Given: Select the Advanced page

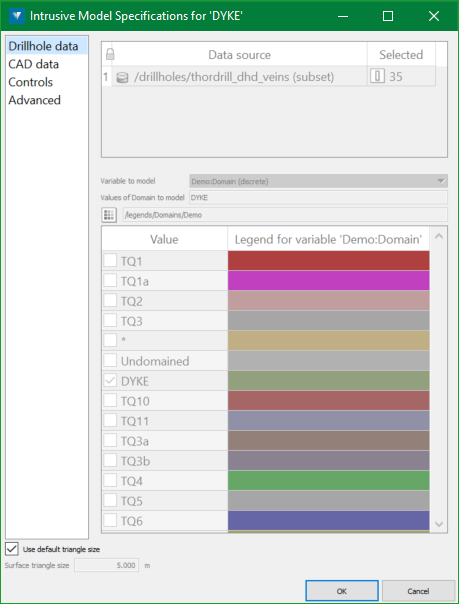Looking at the screenshot, I should (35, 100).
